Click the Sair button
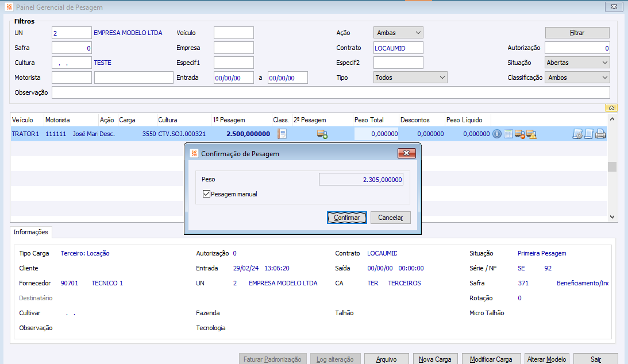The width and height of the screenshot is (628, 364). click(596, 359)
